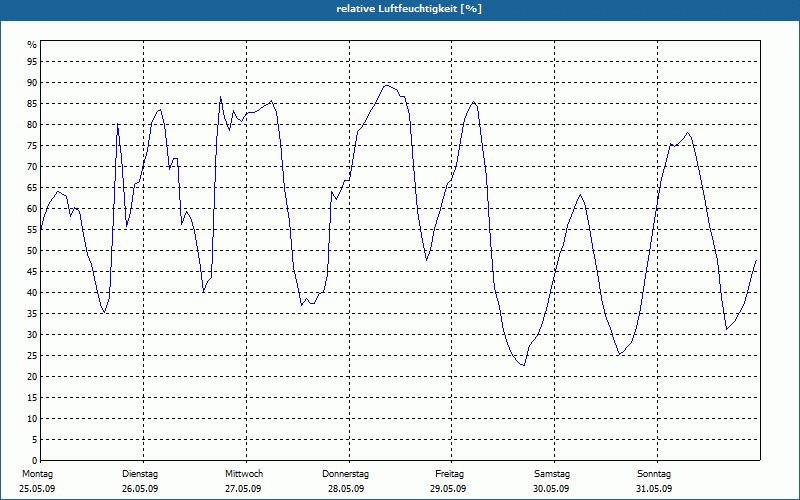Select the 'Montag' day label

[x=37, y=474]
